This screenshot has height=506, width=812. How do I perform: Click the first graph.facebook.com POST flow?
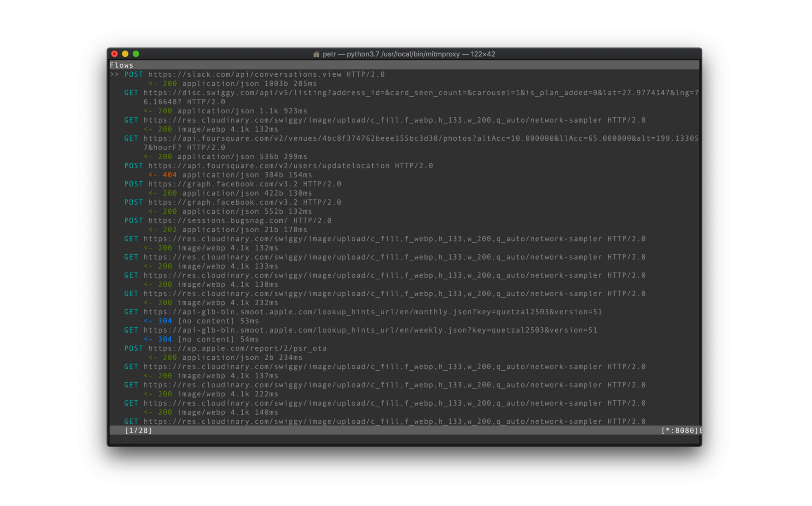click(233, 184)
